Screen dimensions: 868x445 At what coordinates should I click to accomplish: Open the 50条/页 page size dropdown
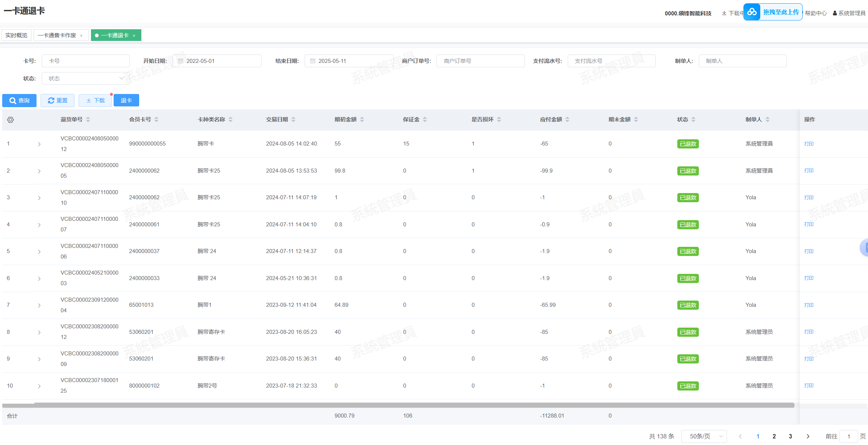[x=704, y=436]
